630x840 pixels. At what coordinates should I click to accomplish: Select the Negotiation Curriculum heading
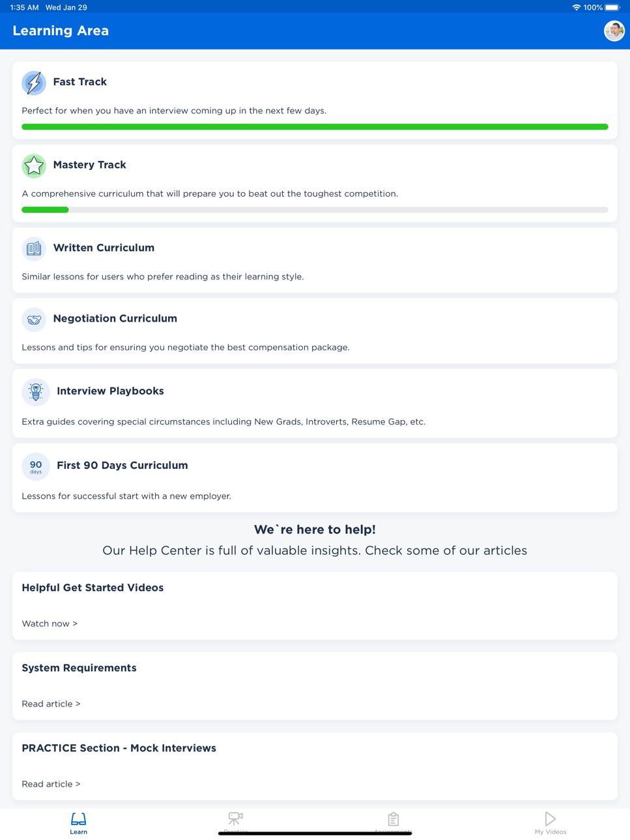tap(115, 318)
